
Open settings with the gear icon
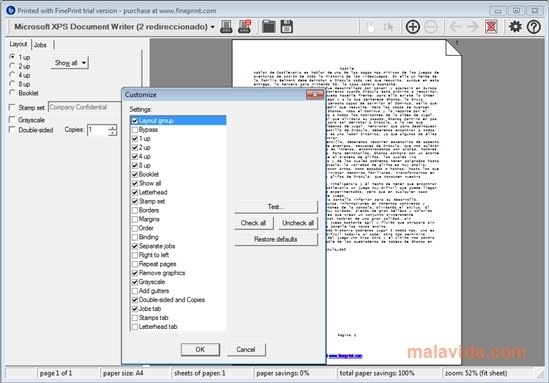pos(515,27)
